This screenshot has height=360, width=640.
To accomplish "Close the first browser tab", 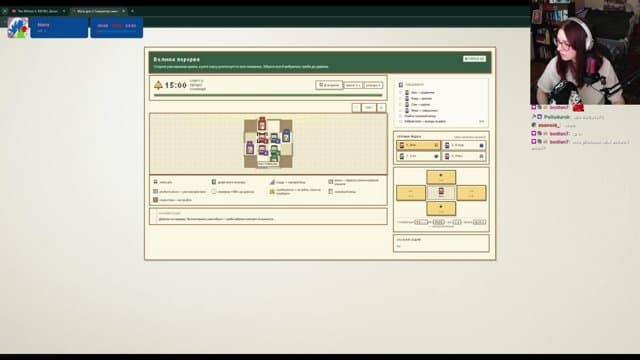I will (x=64, y=11).
